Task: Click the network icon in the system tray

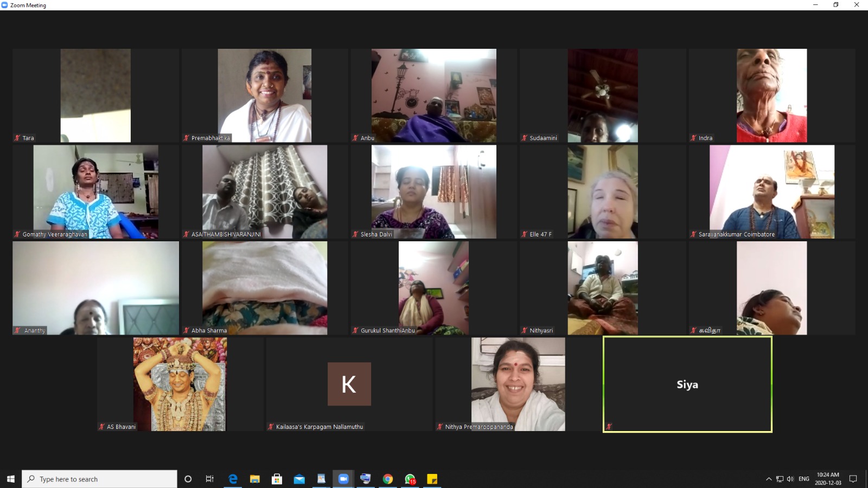Action: point(780,479)
